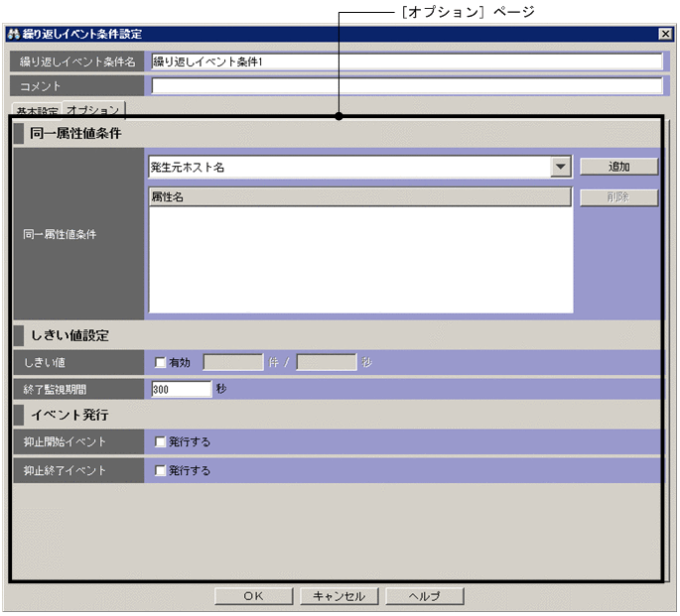The height and width of the screenshot is (616, 680).
Task: Click the キャンセル button
Action: pyautogui.click(x=340, y=596)
